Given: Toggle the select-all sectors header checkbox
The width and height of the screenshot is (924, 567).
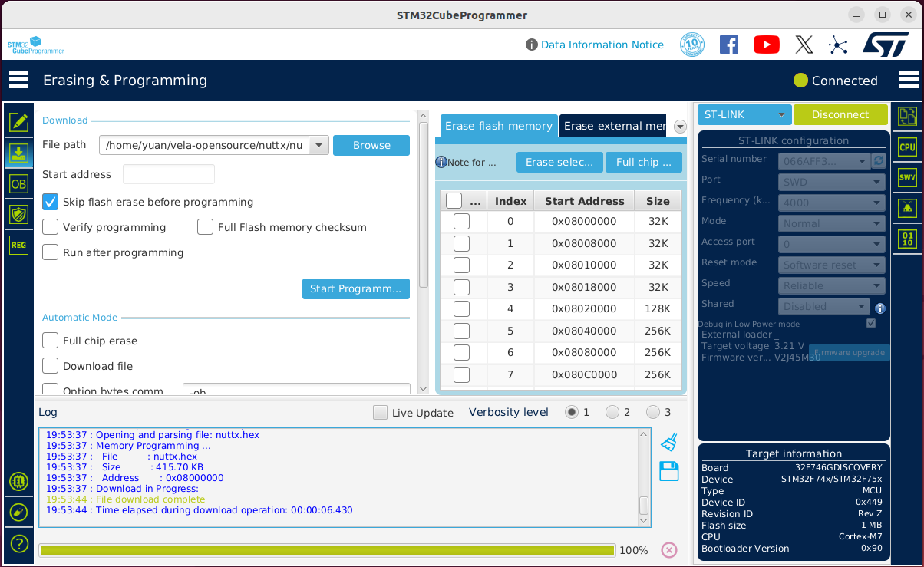Looking at the screenshot, I should tap(454, 201).
